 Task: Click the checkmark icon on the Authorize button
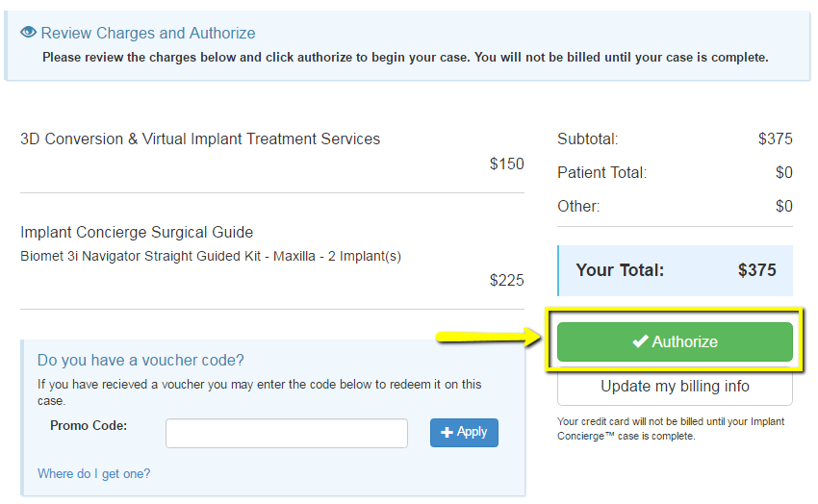point(640,341)
